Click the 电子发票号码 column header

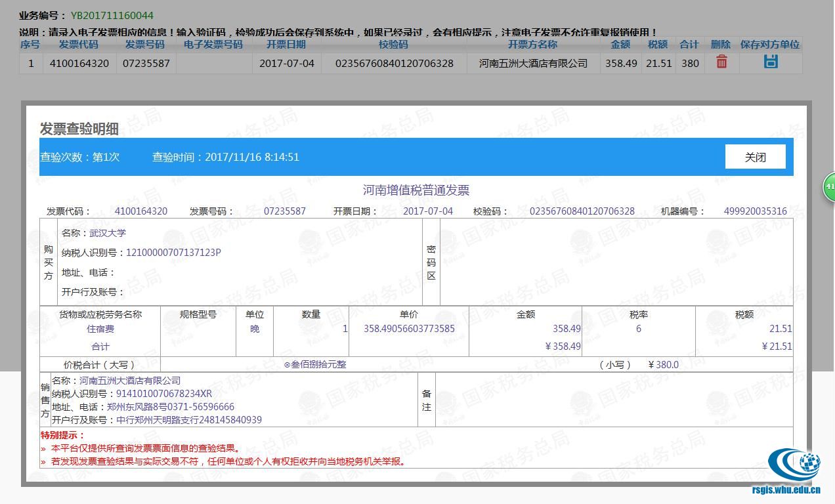pos(213,45)
